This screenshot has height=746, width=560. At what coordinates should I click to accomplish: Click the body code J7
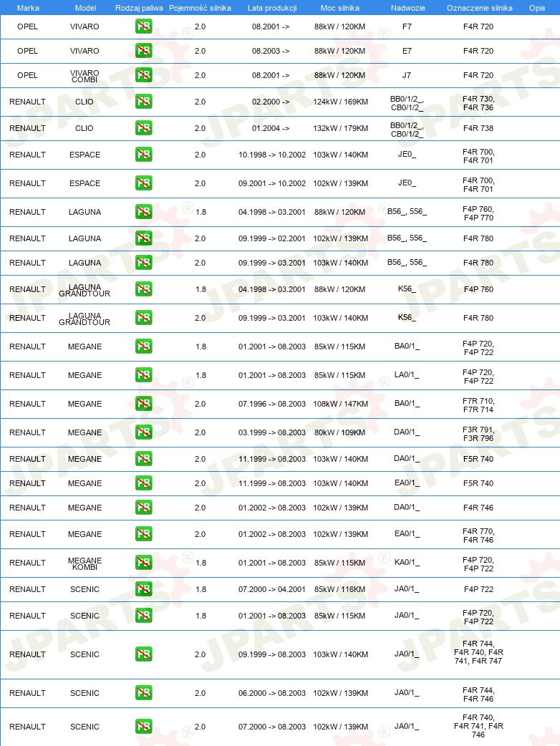pos(407,75)
